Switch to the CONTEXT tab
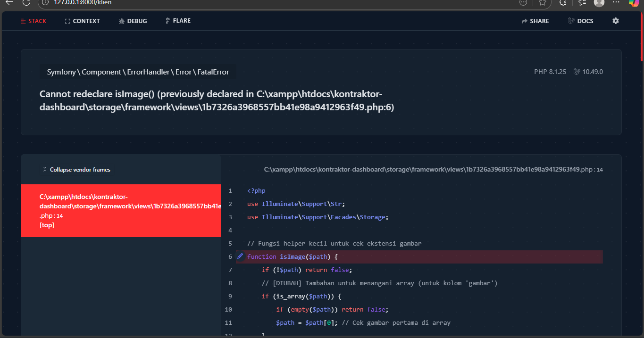Viewport: 644px width, 338px height. pos(82,21)
